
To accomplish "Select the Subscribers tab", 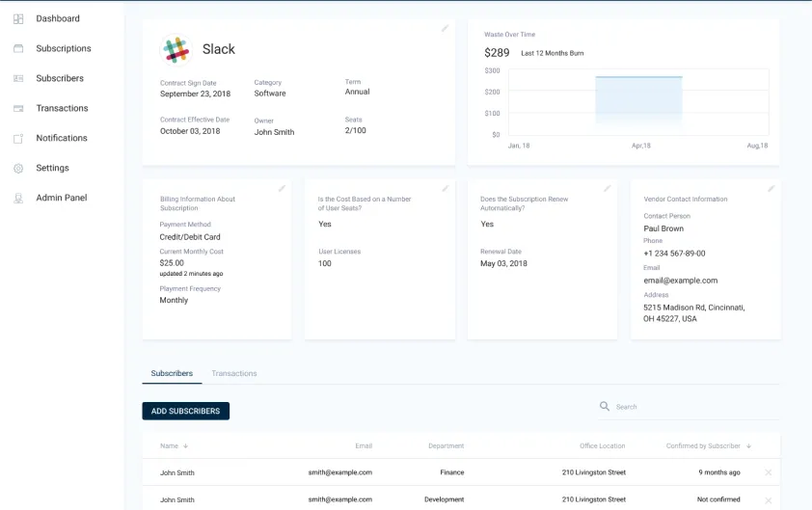I will click(172, 373).
